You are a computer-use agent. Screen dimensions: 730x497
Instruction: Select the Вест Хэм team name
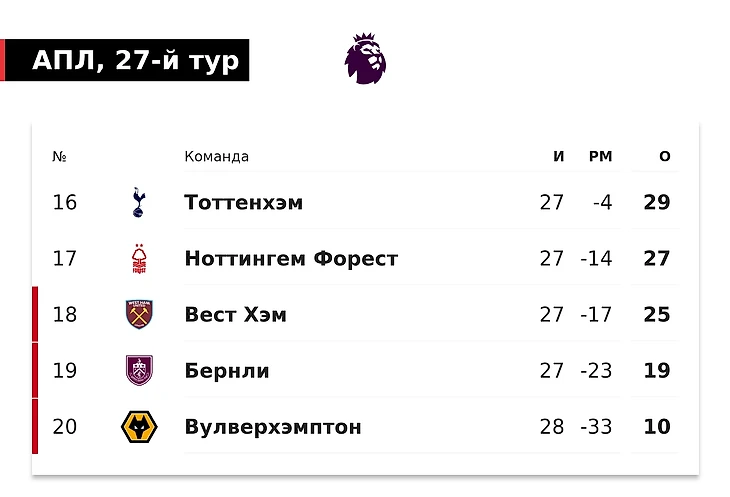pyautogui.click(x=236, y=315)
